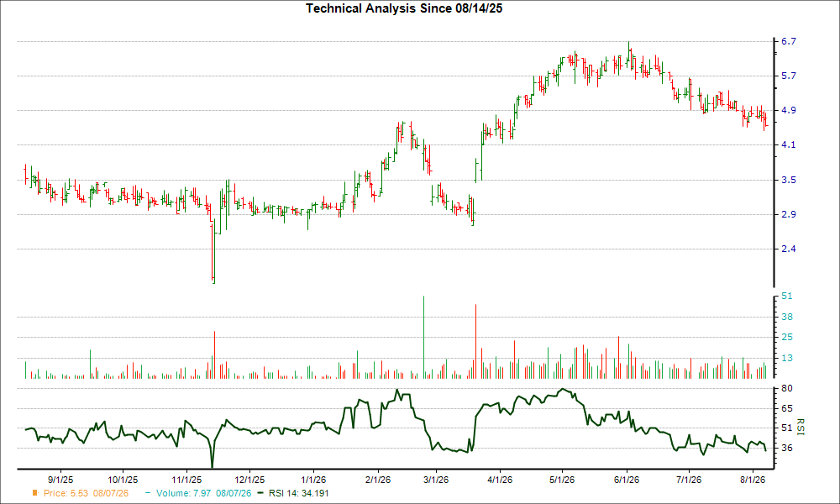Click the 3/1/26 date label on the x-axis
Image resolution: width=840 pixels, height=504 pixels.
click(436, 480)
